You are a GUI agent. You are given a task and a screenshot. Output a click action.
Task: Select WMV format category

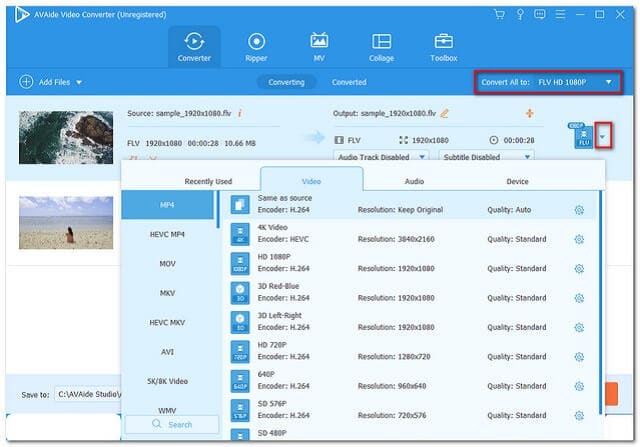click(x=167, y=409)
